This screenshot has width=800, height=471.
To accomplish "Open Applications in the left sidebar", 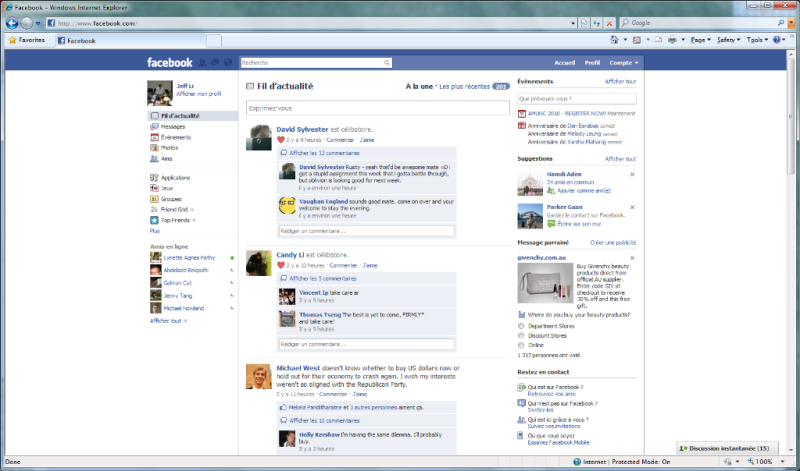I will (175, 177).
